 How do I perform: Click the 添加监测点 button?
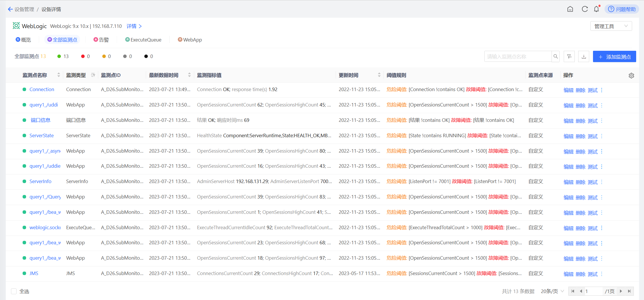[x=614, y=56]
